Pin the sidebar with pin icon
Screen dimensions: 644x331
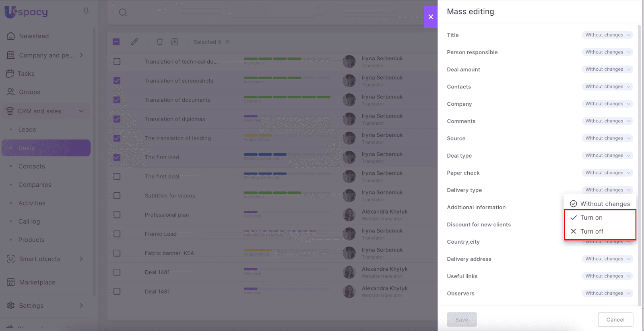[x=86, y=11]
